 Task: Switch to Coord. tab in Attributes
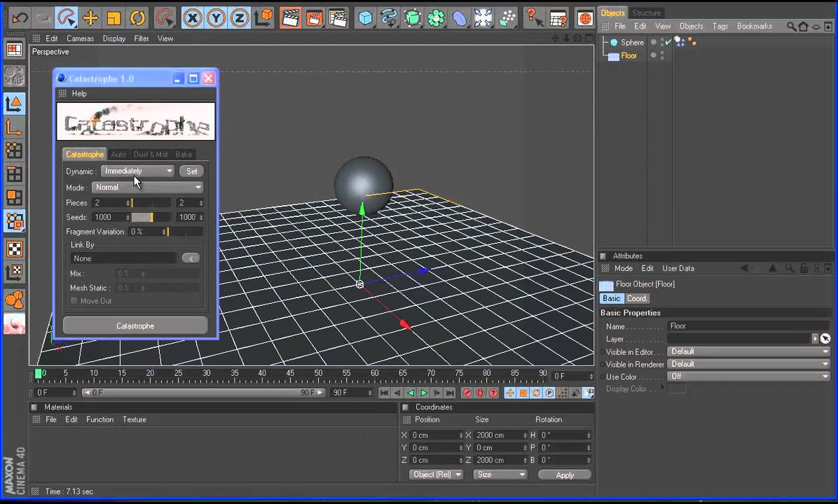tap(636, 298)
